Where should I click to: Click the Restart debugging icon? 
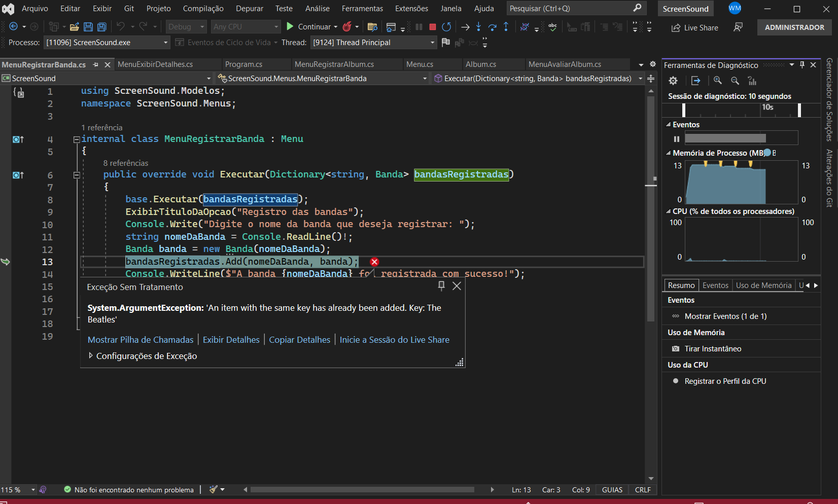coord(446,27)
